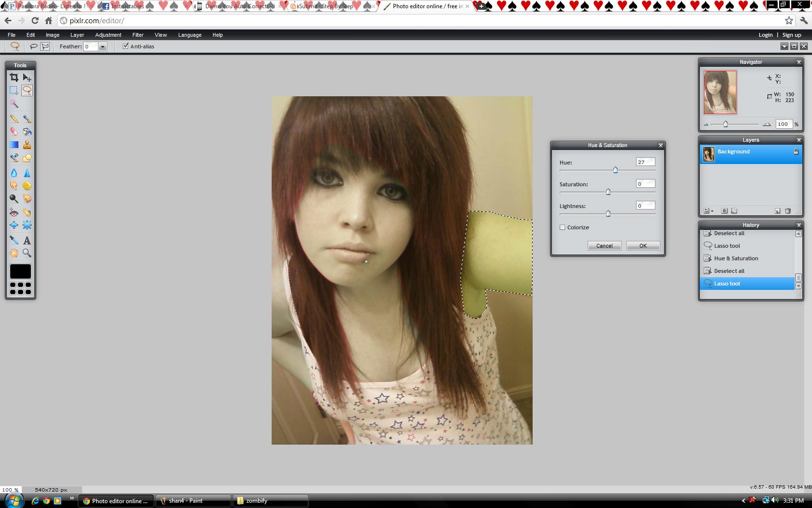Select the Type text tool

[27, 240]
